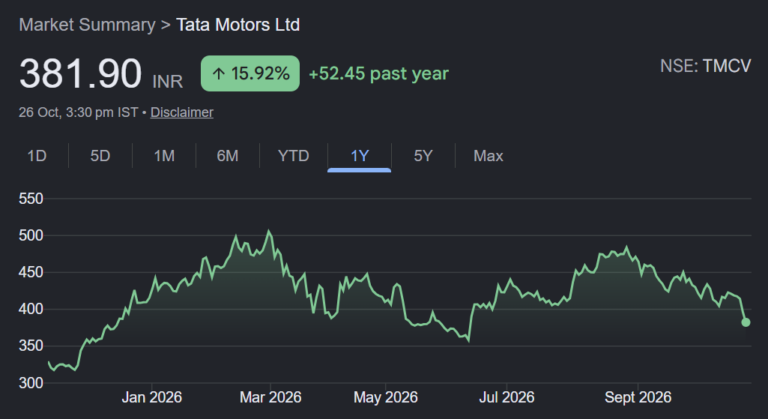Show the 5Y range tab
Screen dimensions: 768x419
423,156
